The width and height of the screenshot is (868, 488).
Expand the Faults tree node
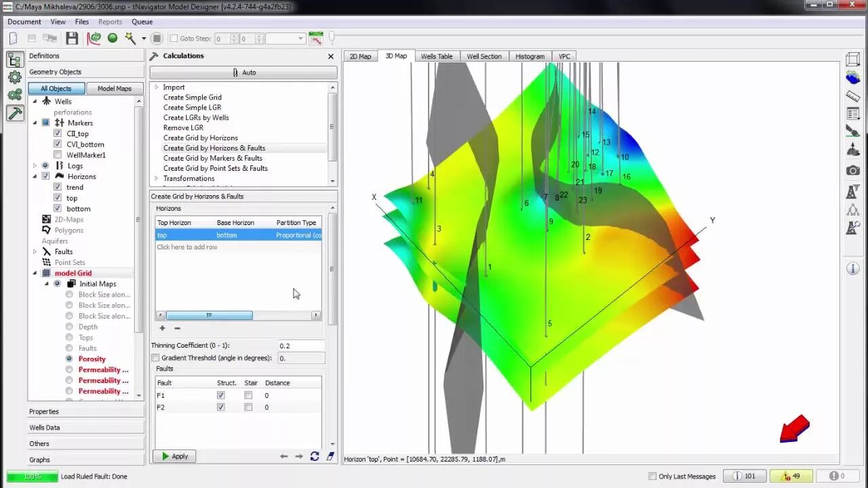pos(35,251)
